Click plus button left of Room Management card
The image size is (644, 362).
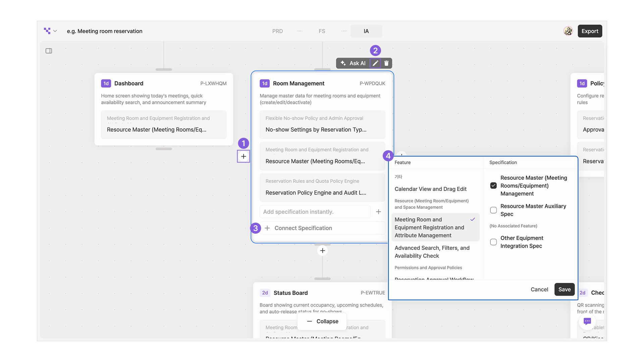point(244,156)
